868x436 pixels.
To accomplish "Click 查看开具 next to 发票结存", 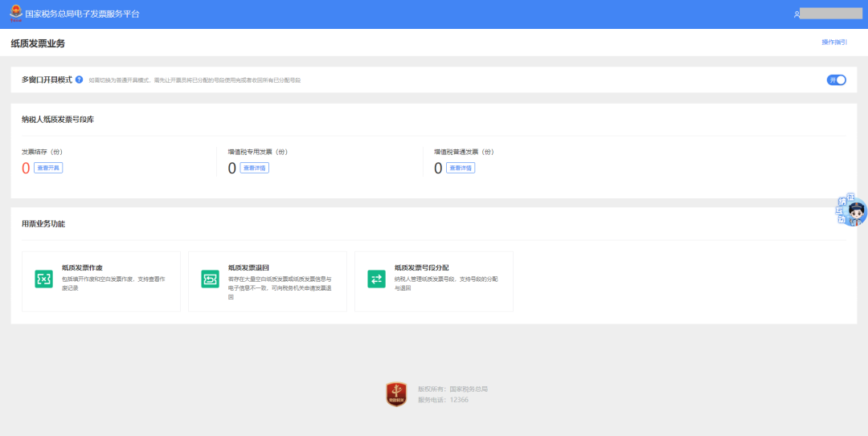I will [x=48, y=168].
